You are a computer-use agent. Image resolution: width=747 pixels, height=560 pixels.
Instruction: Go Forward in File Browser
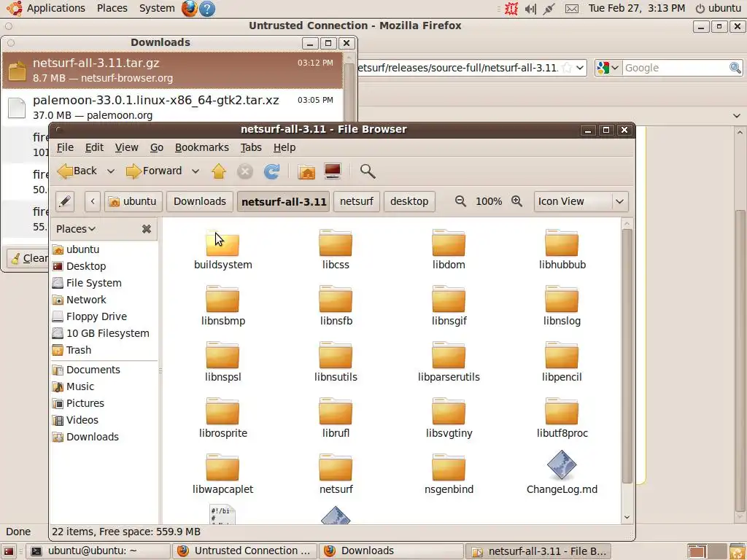(154, 171)
